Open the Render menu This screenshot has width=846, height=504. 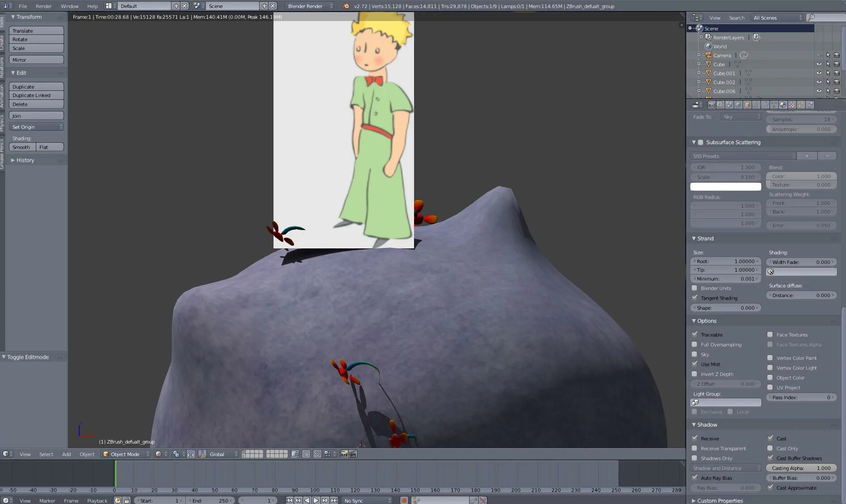[43, 6]
